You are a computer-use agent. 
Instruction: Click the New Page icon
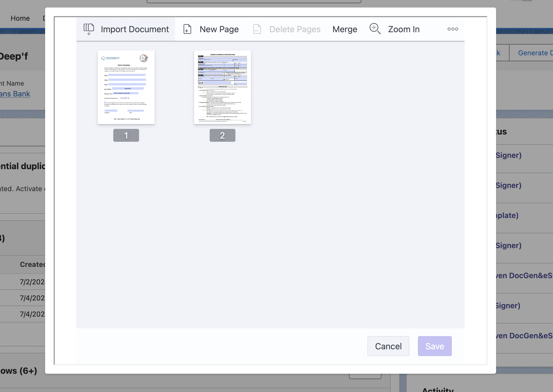click(187, 29)
